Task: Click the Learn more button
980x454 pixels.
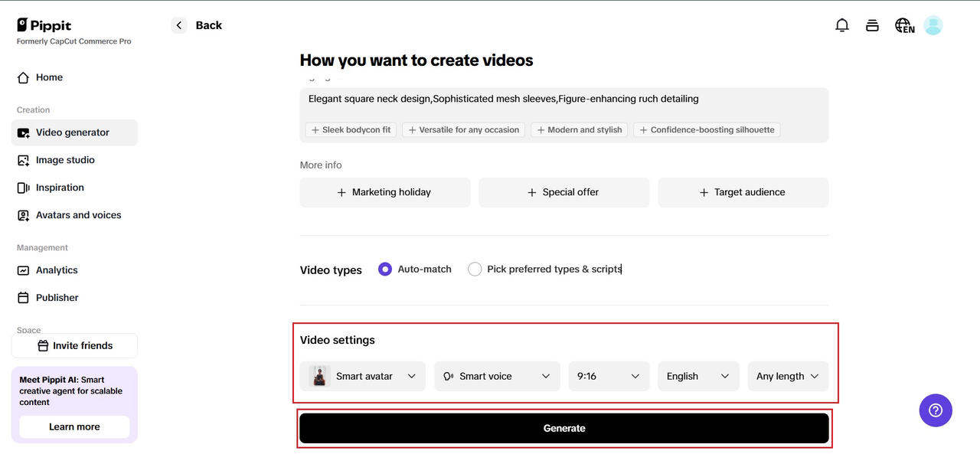Action: coord(74,426)
